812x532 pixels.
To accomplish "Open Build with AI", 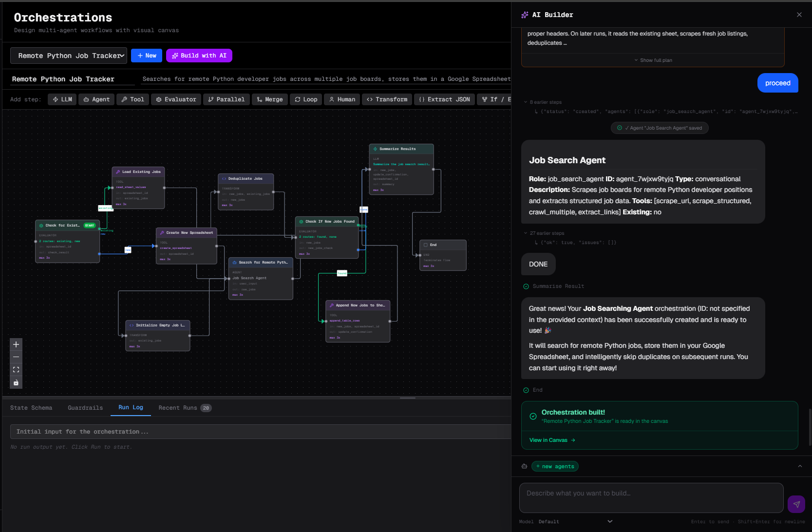I will (199, 56).
